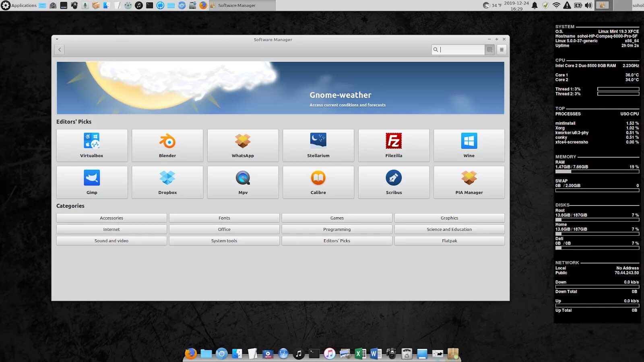Open the volume speaker control in the panel

(588, 5)
